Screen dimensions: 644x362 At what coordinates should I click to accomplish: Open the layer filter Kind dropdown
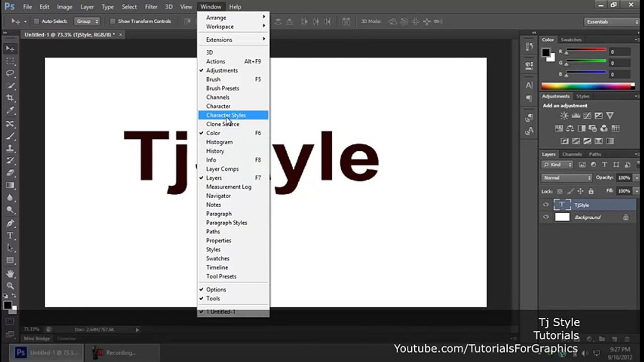point(558,164)
